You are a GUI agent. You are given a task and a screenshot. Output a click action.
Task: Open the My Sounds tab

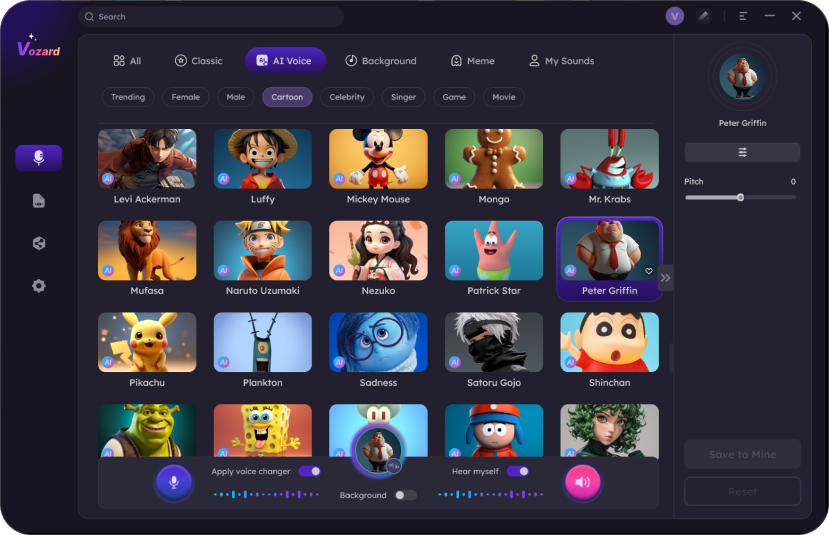pos(561,61)
